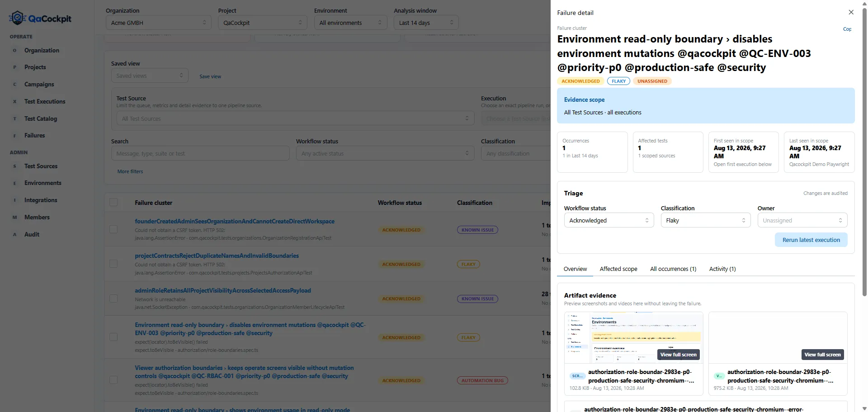Screen dimensions: 868x412
Task: Switch to the Overview tab
Action: pyautogui.click(x=575, y=269)
